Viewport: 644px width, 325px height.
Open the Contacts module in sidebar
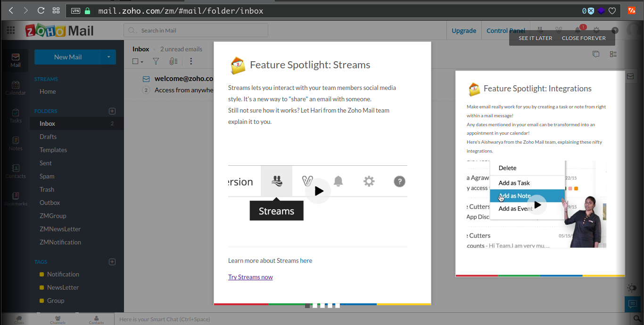(16, 171)
